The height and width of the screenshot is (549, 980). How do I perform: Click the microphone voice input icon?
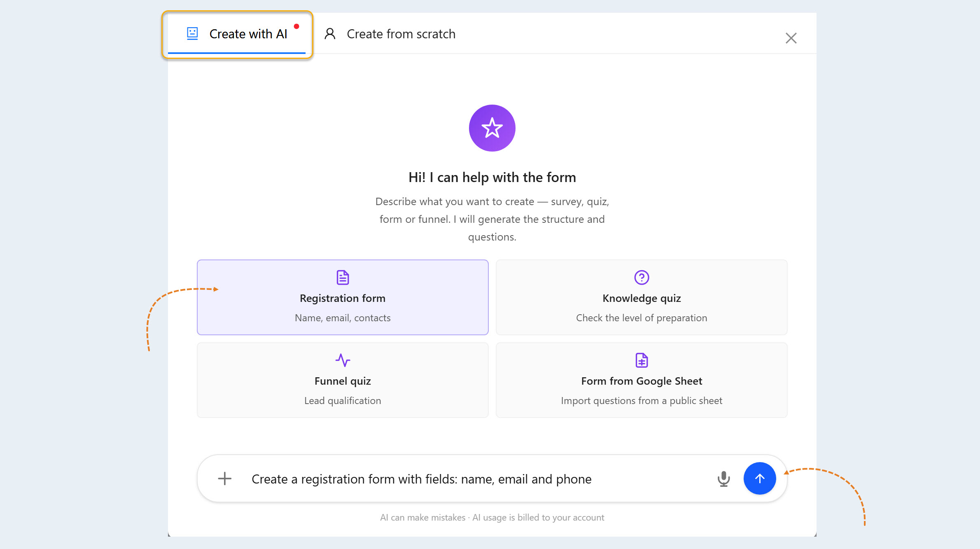[x=723, y=479]
